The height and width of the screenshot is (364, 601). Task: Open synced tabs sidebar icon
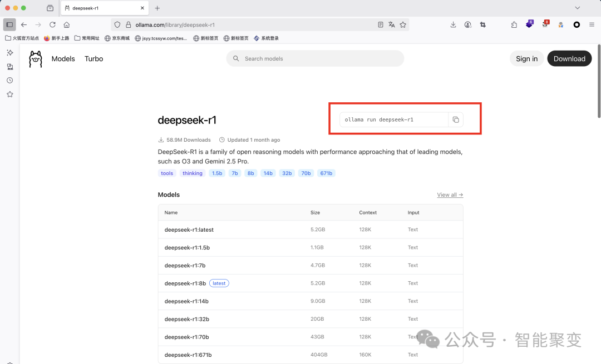10,67
